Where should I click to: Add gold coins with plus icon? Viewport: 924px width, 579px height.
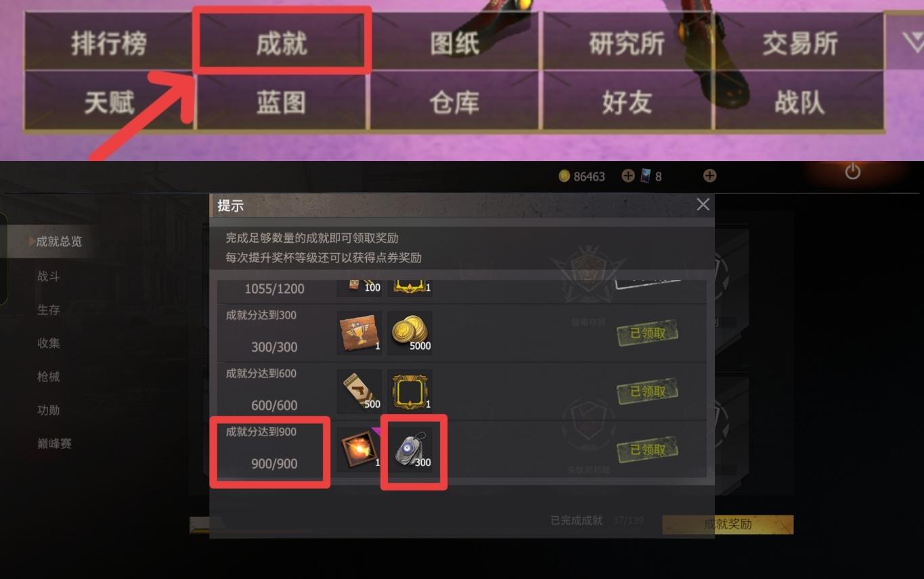[628, 176]
